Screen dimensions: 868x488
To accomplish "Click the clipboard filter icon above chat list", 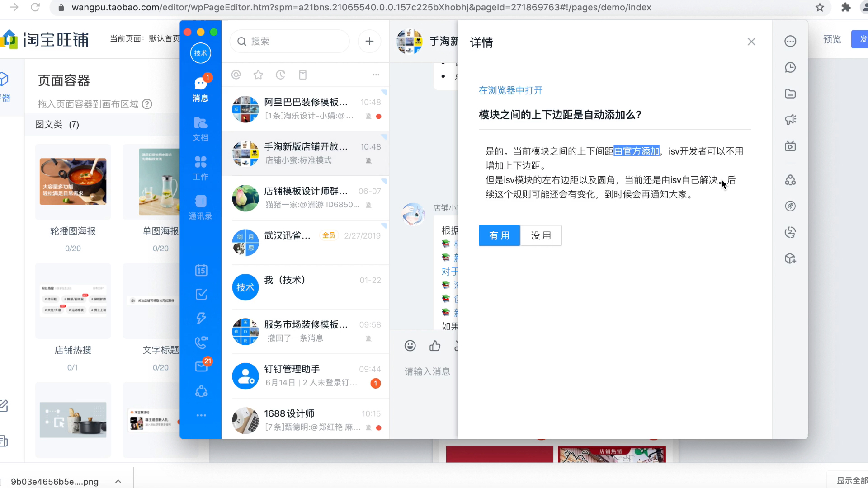I will click(303, 75).
